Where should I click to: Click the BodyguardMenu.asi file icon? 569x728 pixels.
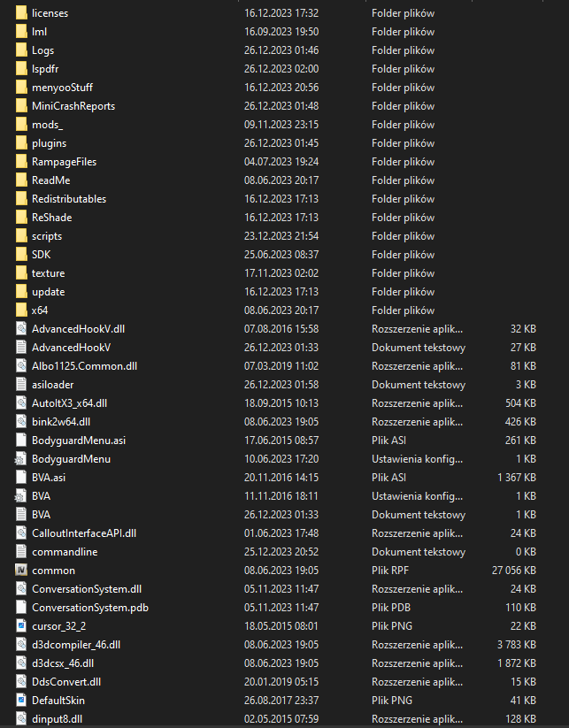coord(21,441)
